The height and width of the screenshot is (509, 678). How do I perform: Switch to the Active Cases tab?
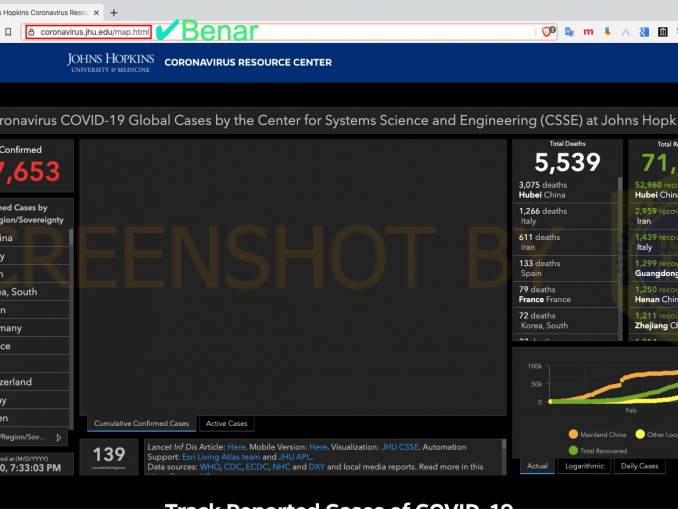[227, 423]
